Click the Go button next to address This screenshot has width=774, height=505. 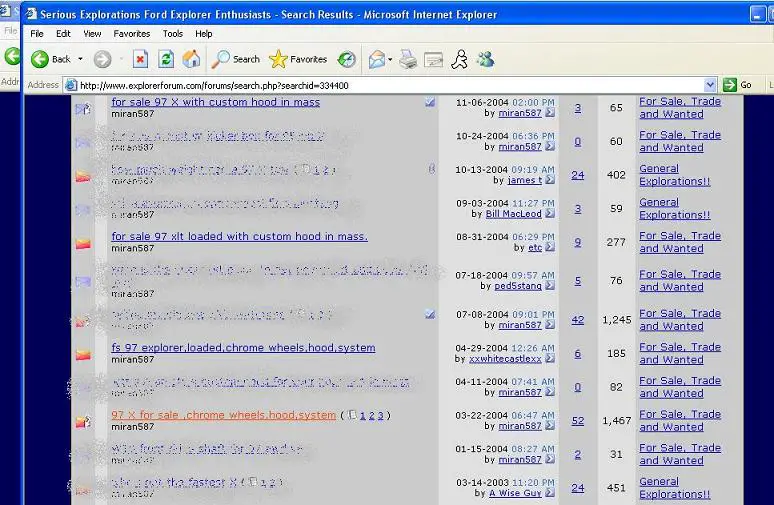coord(737,85)
